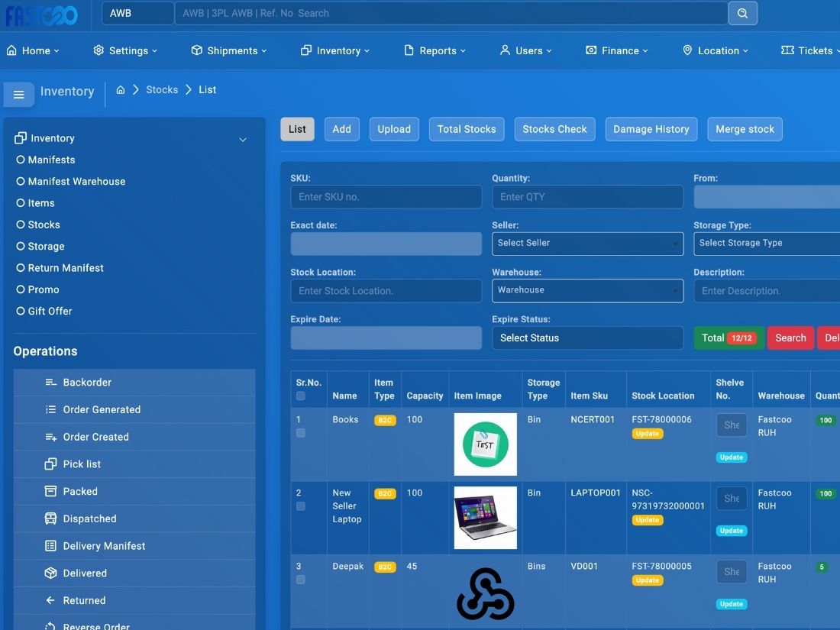Open the Shipments menu
Image resolution: width=840 pixels, height=630 pixels.
(228, 50)
